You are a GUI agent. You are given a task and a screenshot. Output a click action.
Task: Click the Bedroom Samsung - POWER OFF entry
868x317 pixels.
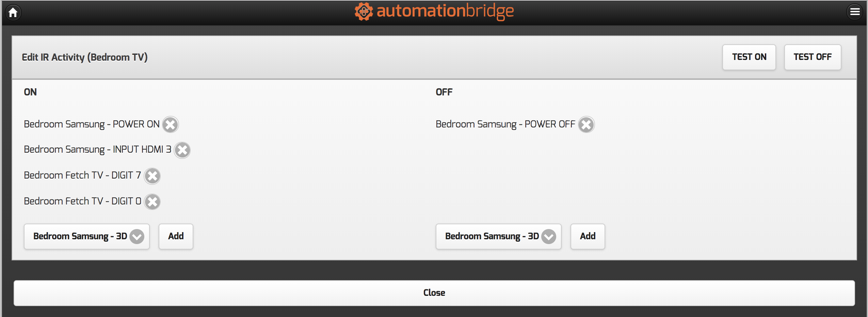pyautogui.click(x=505, y=124)
